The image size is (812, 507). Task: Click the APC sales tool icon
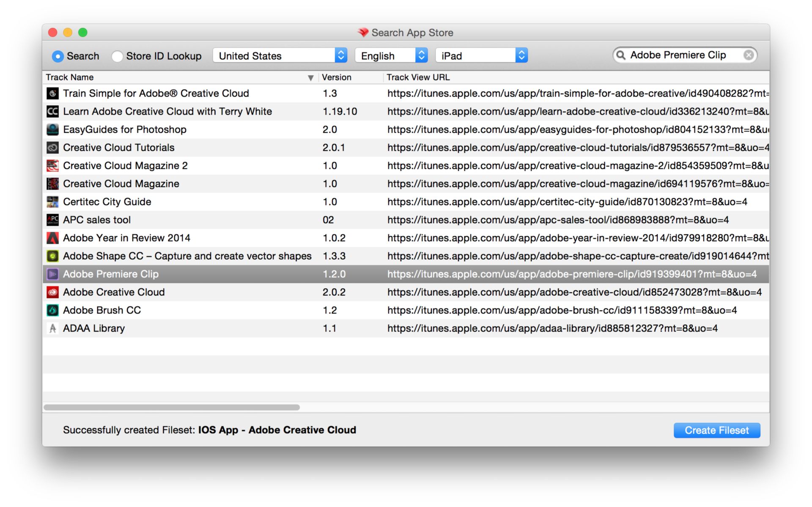[52, 220]
